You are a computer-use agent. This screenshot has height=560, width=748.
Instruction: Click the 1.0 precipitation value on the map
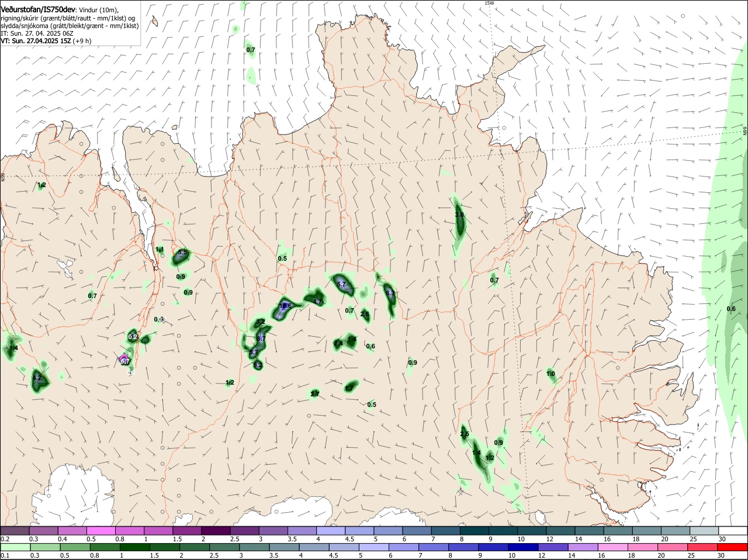[x=550, y=374]
